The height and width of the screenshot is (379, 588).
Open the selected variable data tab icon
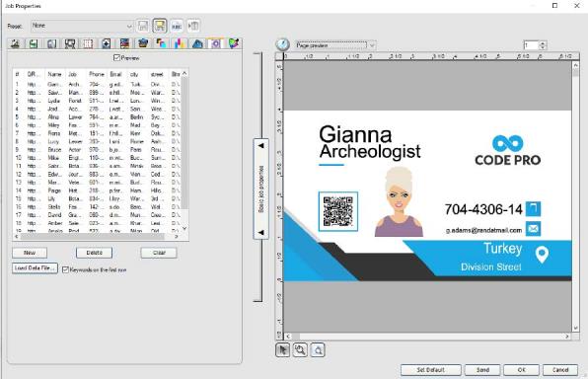coord(216,43)
